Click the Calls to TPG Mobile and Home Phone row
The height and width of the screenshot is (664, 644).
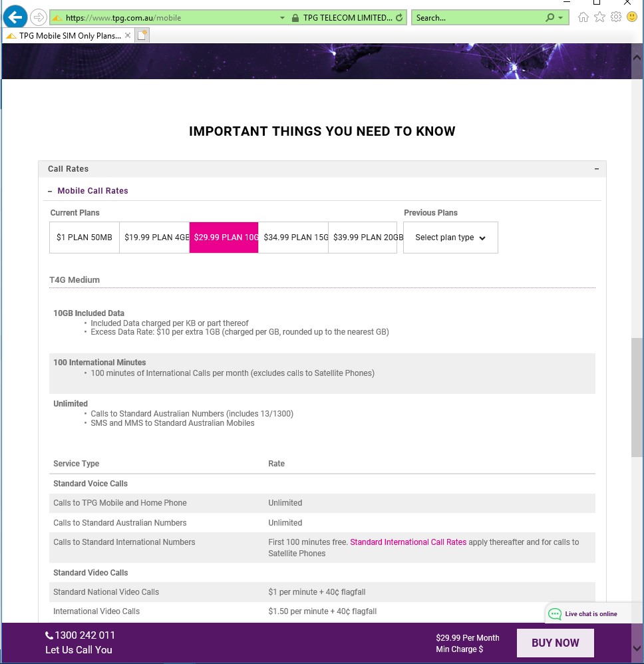[322, 503]
